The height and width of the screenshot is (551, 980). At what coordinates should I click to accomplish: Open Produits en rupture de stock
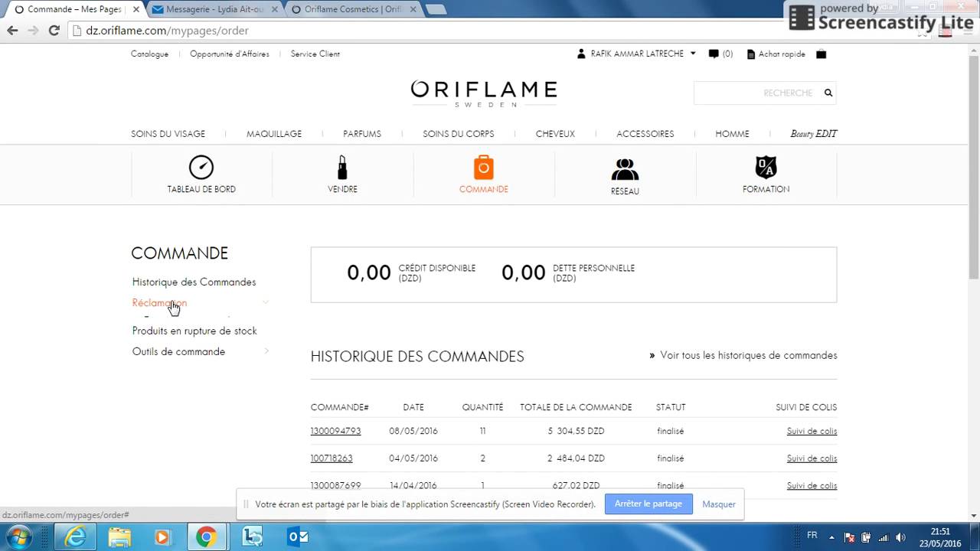tap(194, 331)
